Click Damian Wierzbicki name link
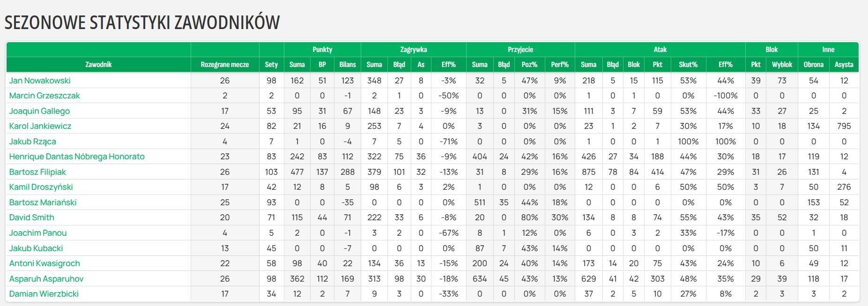This screenshot has height=306, width=868. [44, 294]
